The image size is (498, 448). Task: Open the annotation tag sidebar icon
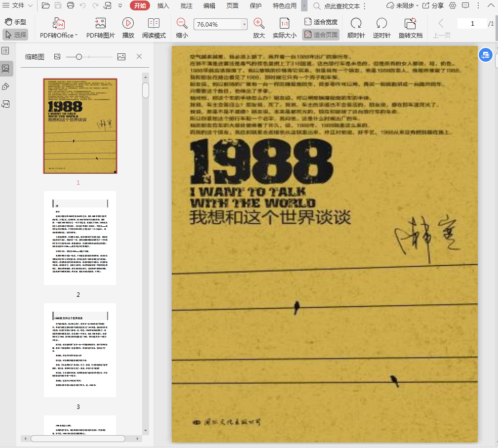click(5, 86)
